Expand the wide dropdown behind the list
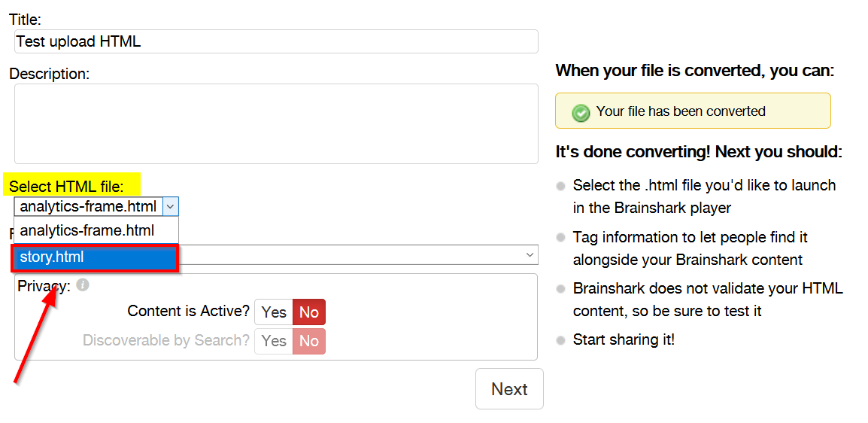 531,256
